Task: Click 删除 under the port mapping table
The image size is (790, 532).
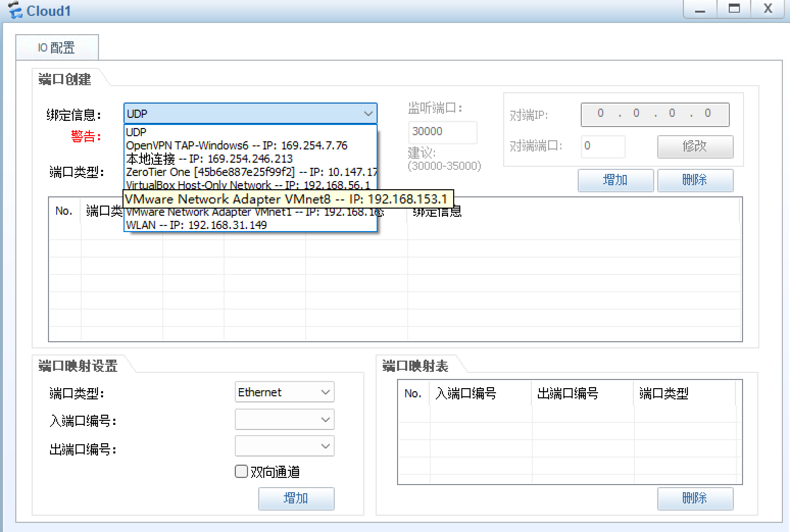Action: coord(695,498)
